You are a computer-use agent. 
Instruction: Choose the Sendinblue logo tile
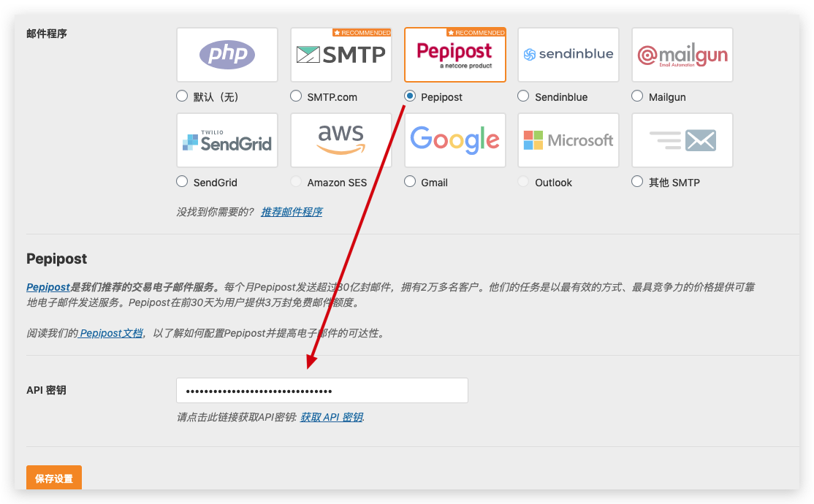(568, 55)
